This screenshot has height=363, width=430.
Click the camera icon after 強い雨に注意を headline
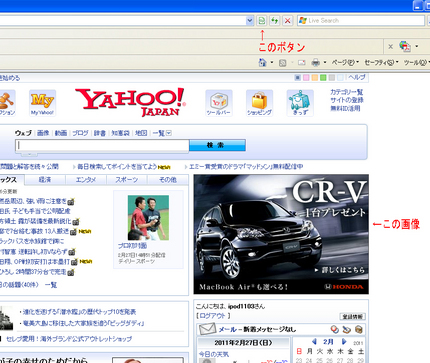tap(71, 202)
